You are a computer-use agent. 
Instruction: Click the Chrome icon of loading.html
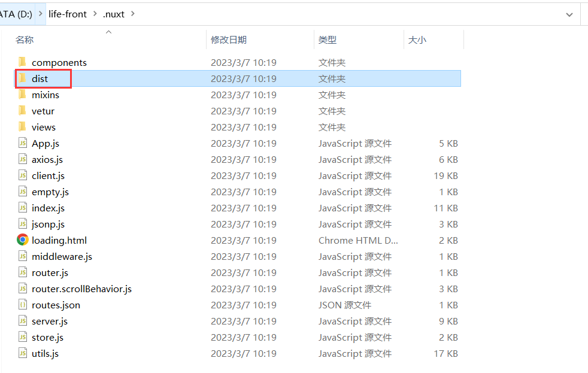coord(23,239)
